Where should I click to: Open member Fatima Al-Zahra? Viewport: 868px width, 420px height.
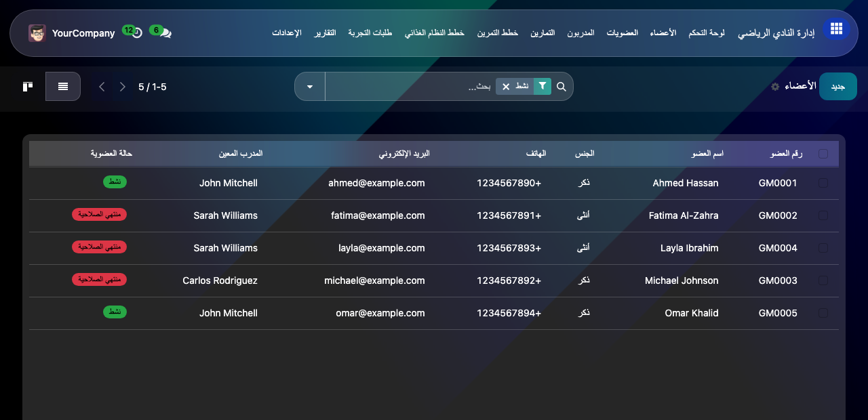pyautogui.click(x=684, y=215)
